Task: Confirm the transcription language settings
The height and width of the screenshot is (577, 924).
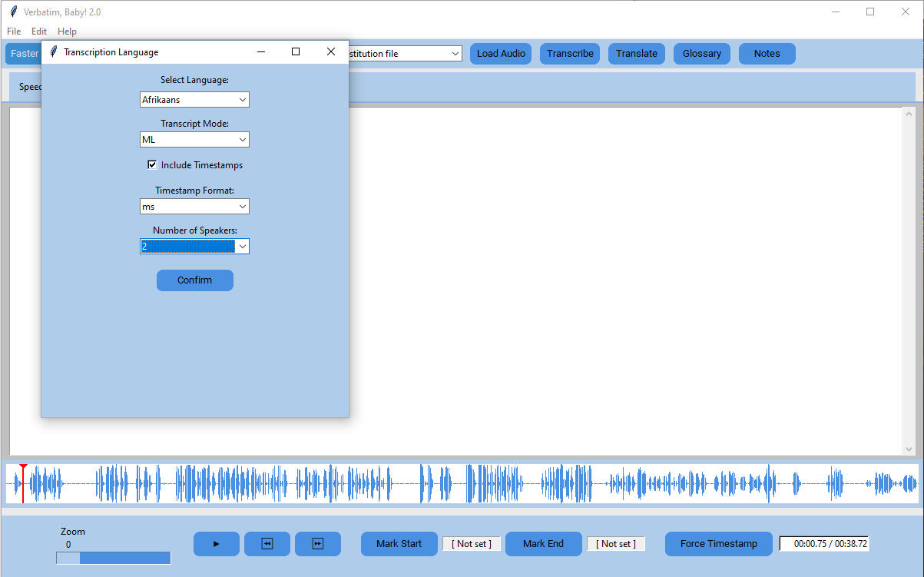Action: click(194, 280)
